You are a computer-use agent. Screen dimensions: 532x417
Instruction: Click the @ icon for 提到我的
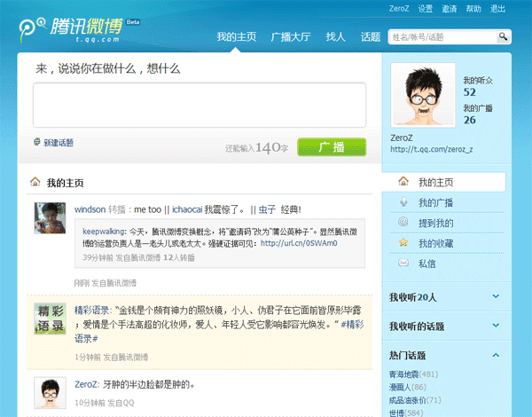coord(403,222)
